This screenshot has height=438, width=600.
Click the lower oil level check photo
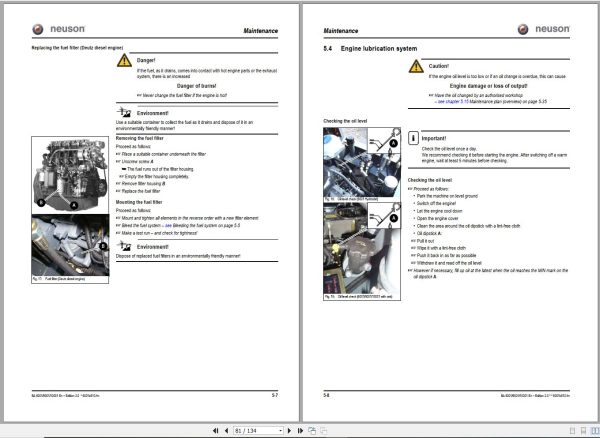362,248
